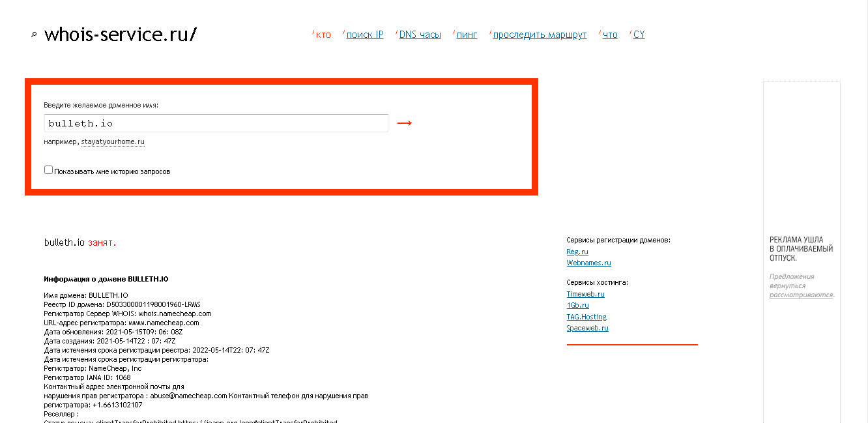This screenshot has width=868, height=423.
Task: Open the Timeweb.ru hosting link
Action: (585, 294)
